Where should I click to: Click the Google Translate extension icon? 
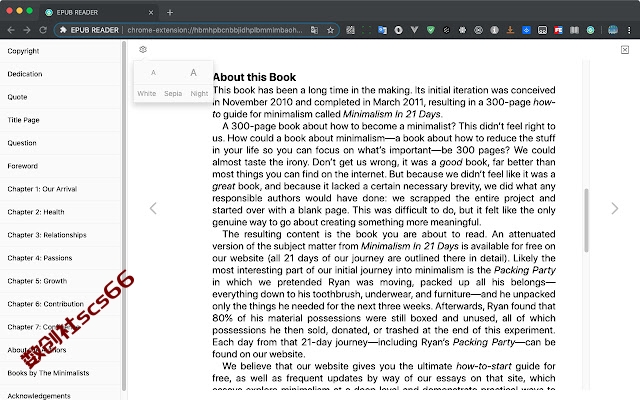[382, 30]
